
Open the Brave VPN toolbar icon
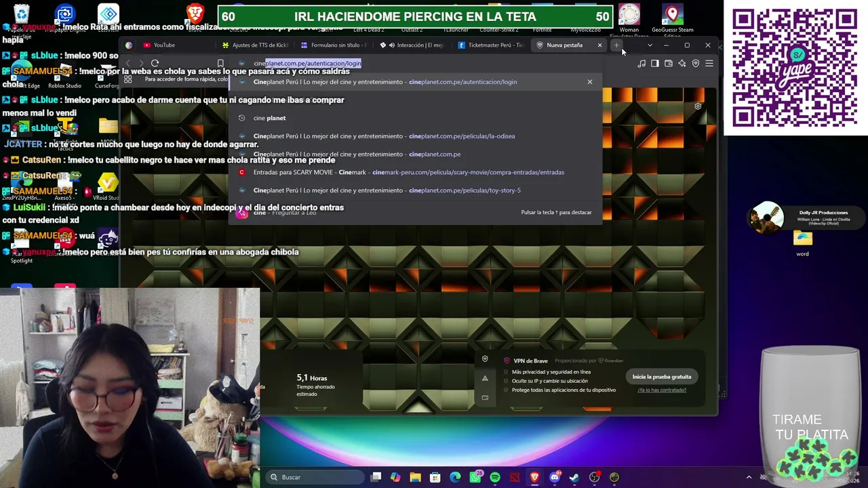pos(696,64)
